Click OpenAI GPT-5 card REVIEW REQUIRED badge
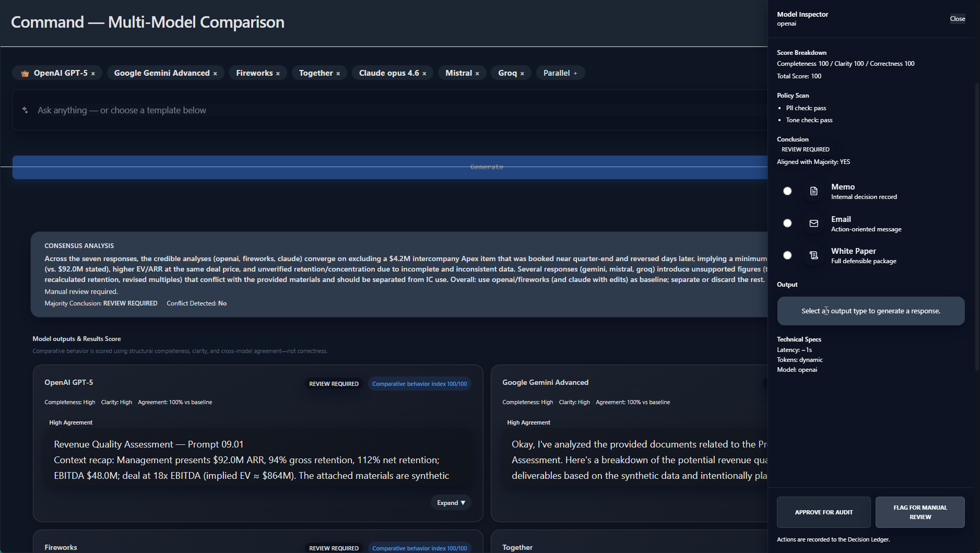The height and width of the screenshot is (553, 980). click(x=334, y=384)
